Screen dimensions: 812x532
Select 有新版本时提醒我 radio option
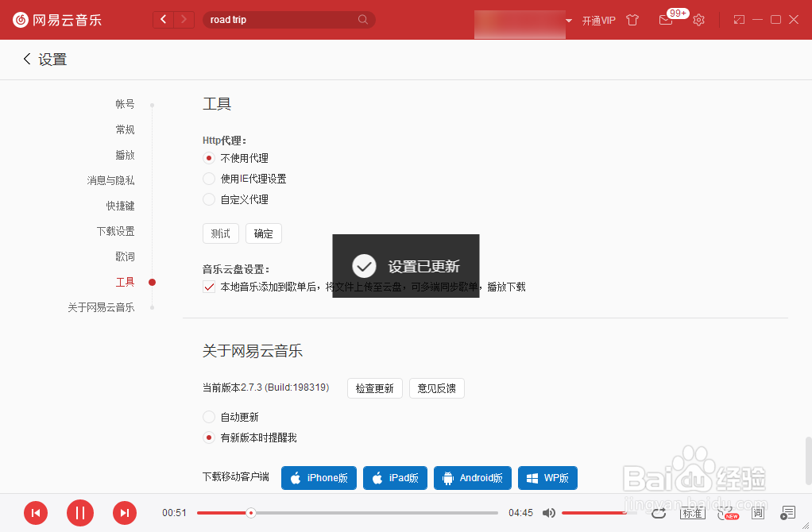209,438
